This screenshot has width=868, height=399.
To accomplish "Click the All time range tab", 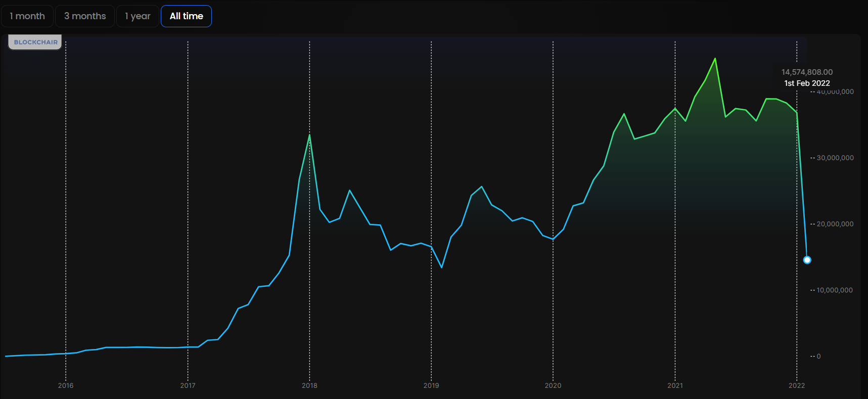I will [186, 16].
